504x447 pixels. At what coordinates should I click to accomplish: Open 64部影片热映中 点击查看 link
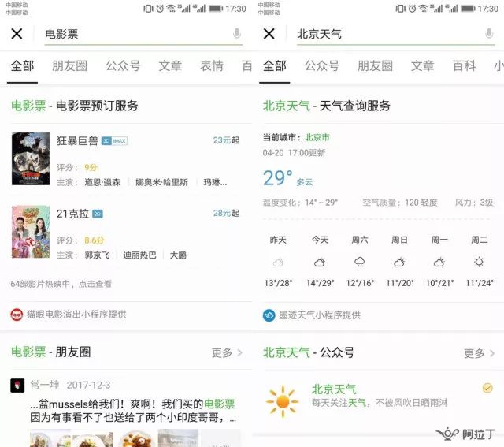click(x=61, y=284)
